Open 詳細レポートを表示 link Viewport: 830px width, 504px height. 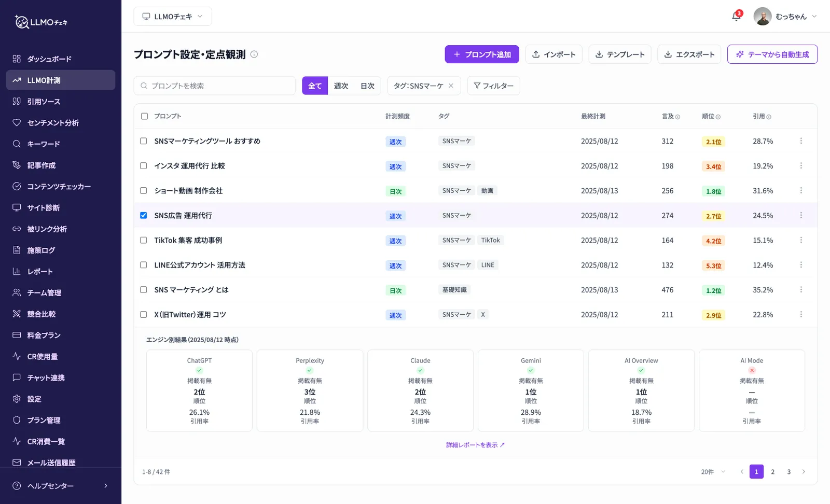(475, 445)
